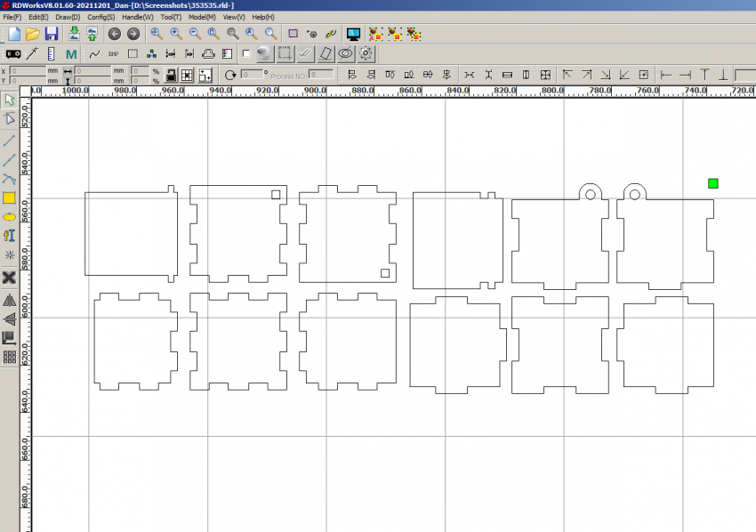Click the rotation angle input field
756x532 pixels.
tap(253, 76)
